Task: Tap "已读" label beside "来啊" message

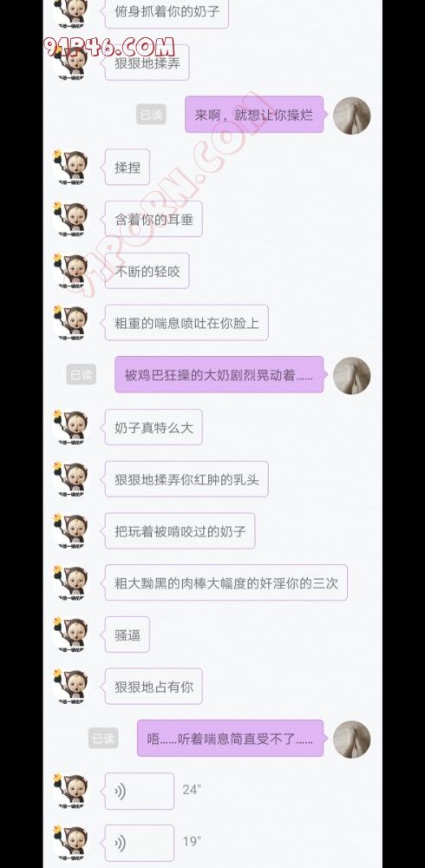Action: (151, 115)
